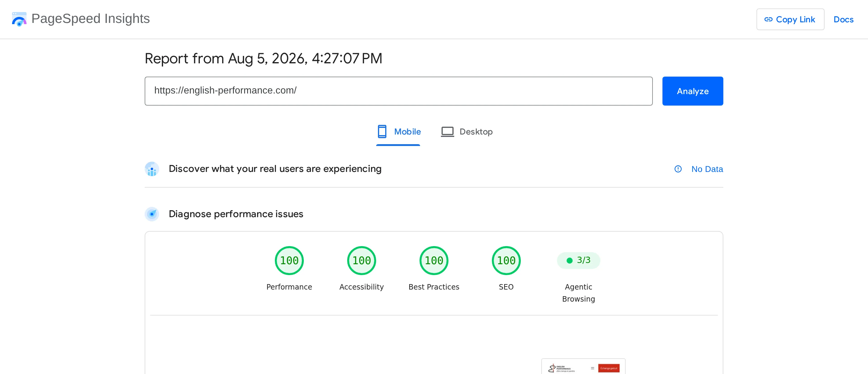Image resolution: width=868 pixels, height=374 pixels.
Task: Switch to the Mobile tab
Action: click(x=398, y=132)
